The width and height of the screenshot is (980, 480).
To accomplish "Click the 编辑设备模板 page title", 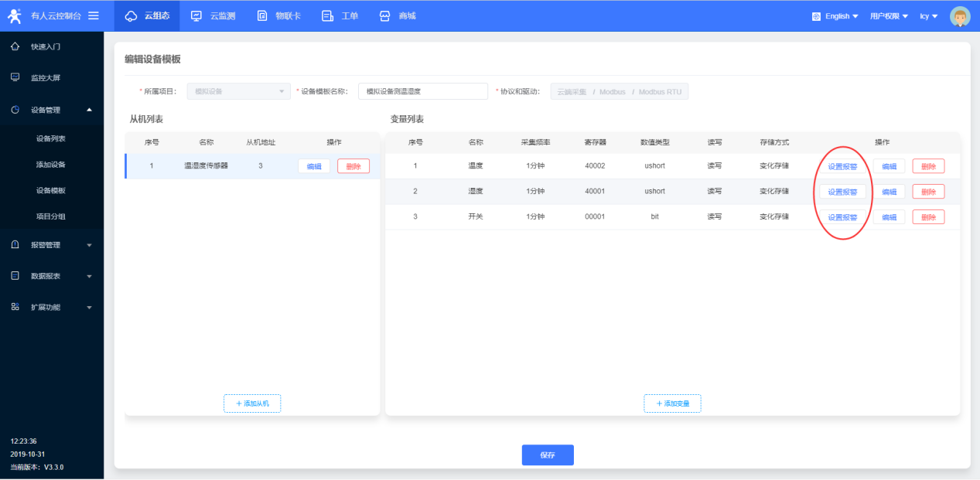I will coord(152,60).
